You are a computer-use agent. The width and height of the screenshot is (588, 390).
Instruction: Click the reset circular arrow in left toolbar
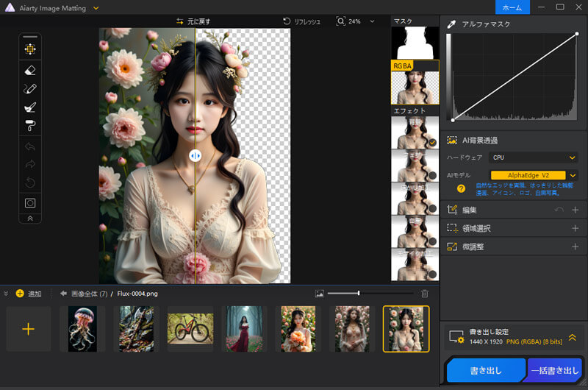click(30, 182)
